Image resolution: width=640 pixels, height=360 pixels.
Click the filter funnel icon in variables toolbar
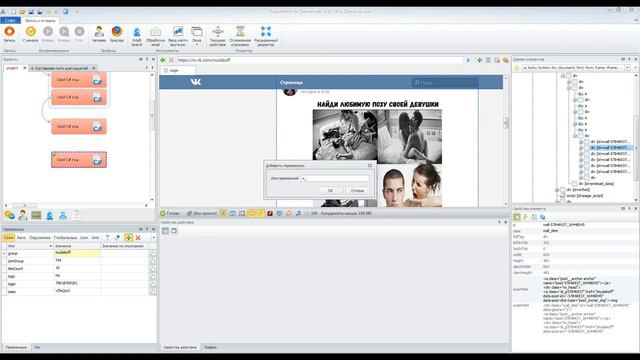[x=107, y=238]
